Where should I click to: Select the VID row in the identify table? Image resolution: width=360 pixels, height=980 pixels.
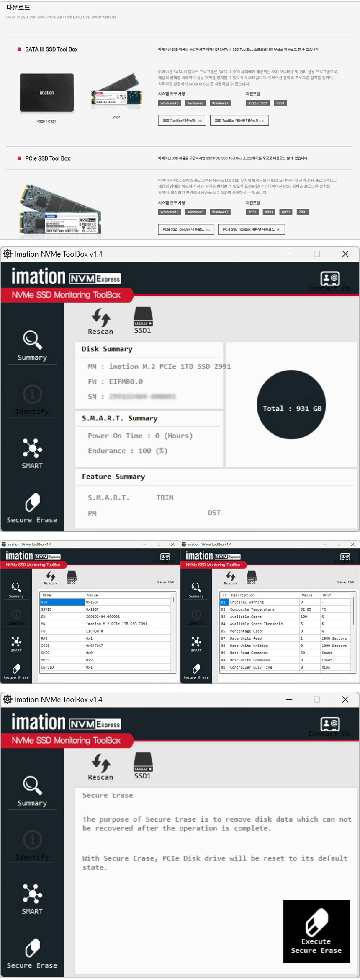point(106,602)
